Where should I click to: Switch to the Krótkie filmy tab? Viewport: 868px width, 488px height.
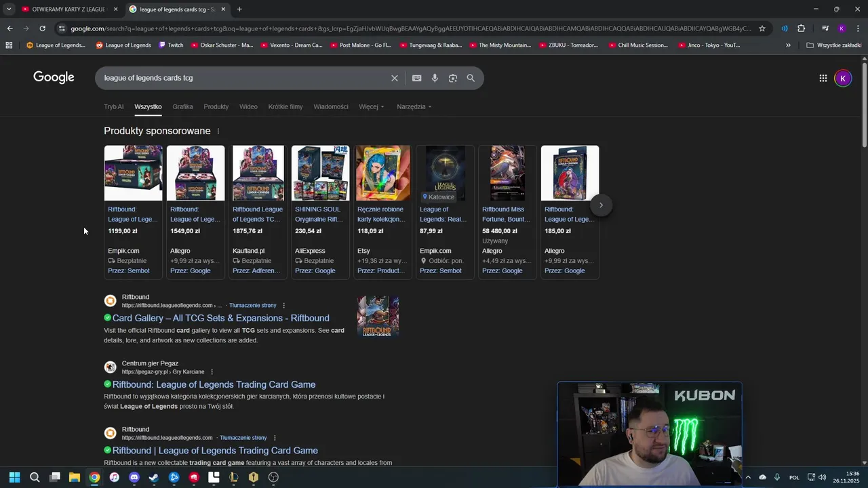[x=285, y=107]
